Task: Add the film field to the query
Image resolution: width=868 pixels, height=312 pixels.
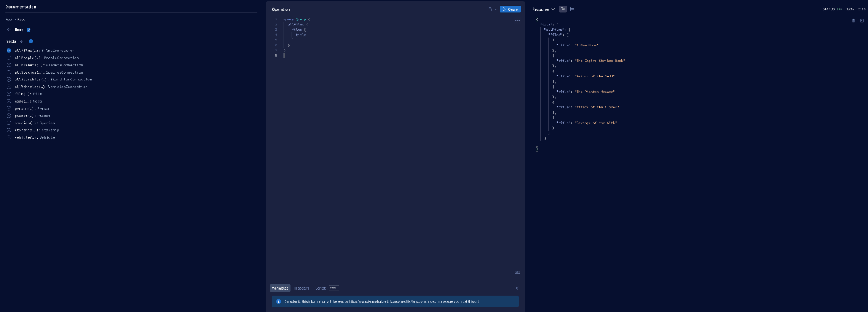Action: (x=9, y=94)
